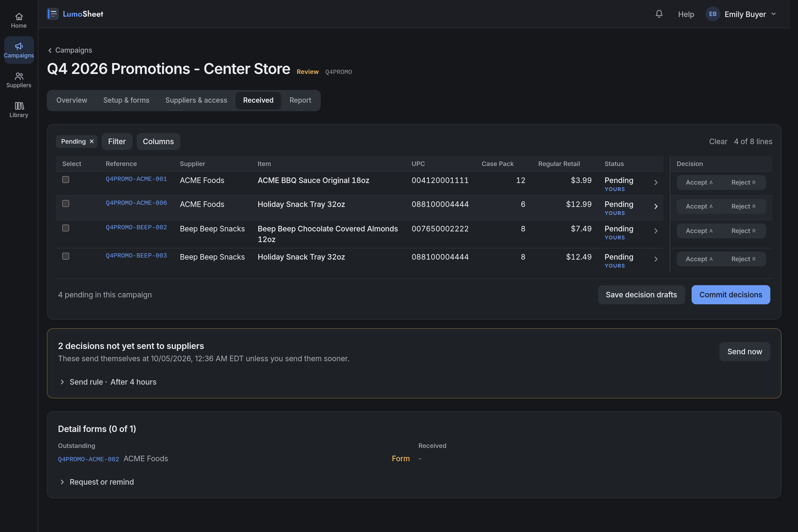Expand row chevron for Chocolate Covered Almonds

(656, 231)
